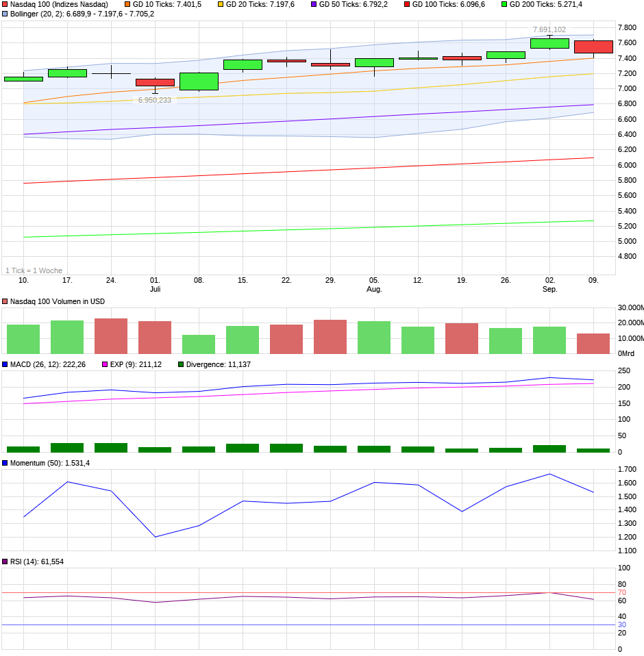Click the blue MACD legend swatch
This screenshot has height=656, width=644.
pyautogui.click(x=5, y=364)
